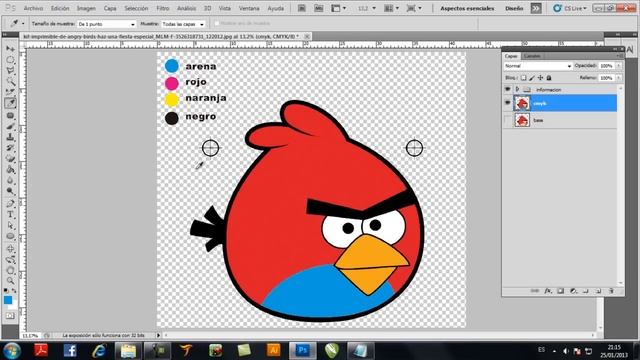Image resolution: width=640 pixels, height=360 pixels.
Task: Toggle lock all
Action: coord(549,78)
